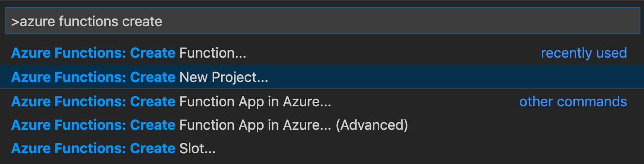This screenshot has height=164, width=644.
Task: Click the command palette search input field
Action: (322, 21)
